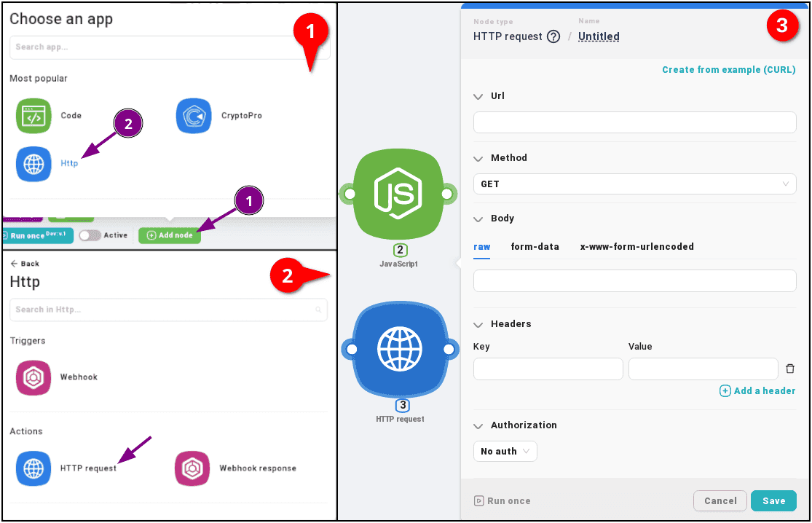Open HTTP request help question mark

click(x=553, y=36)
